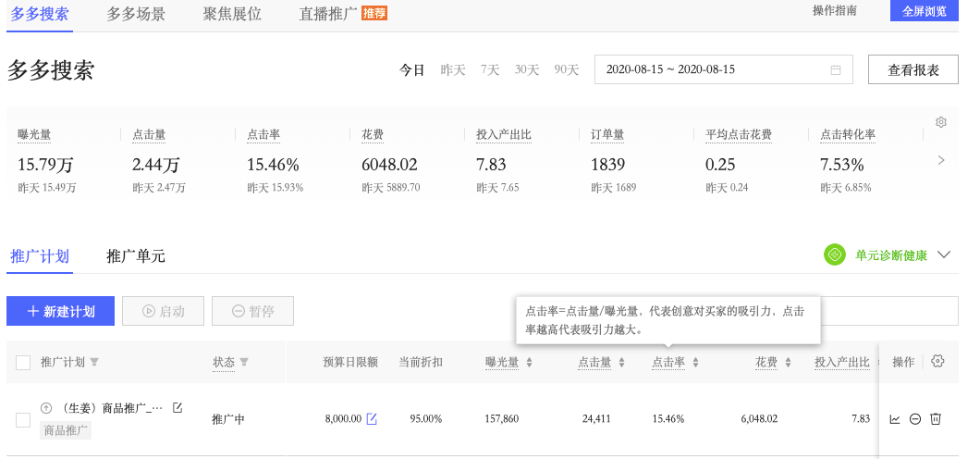Open 直播推广 tab
Image resolution: width=980 pixels, height=459 pixels.
pos(328,14)
